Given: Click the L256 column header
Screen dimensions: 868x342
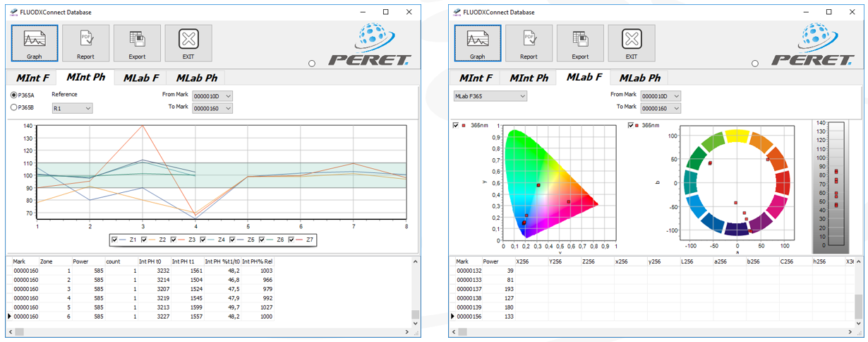Looking at the screenshot, I should point(696,261).
